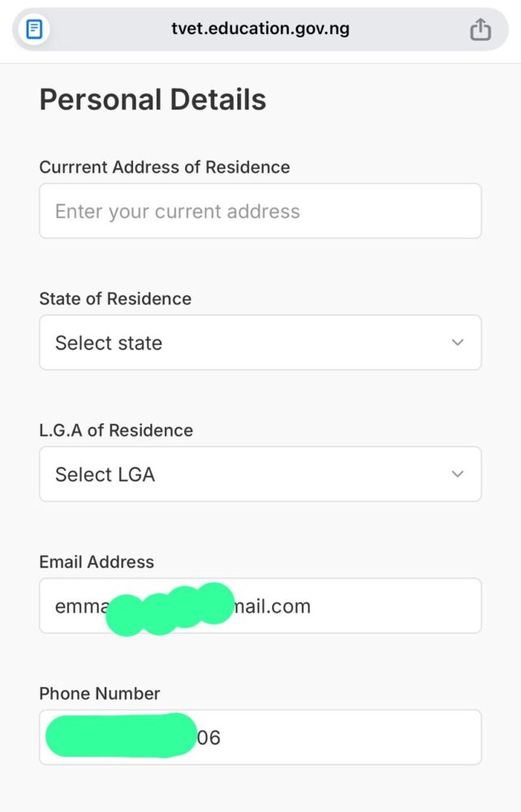Viewport: 521px width, 812px height.
Task: Expand the Select state chevron
Action: pyautogui.click(x=457, y=342)
